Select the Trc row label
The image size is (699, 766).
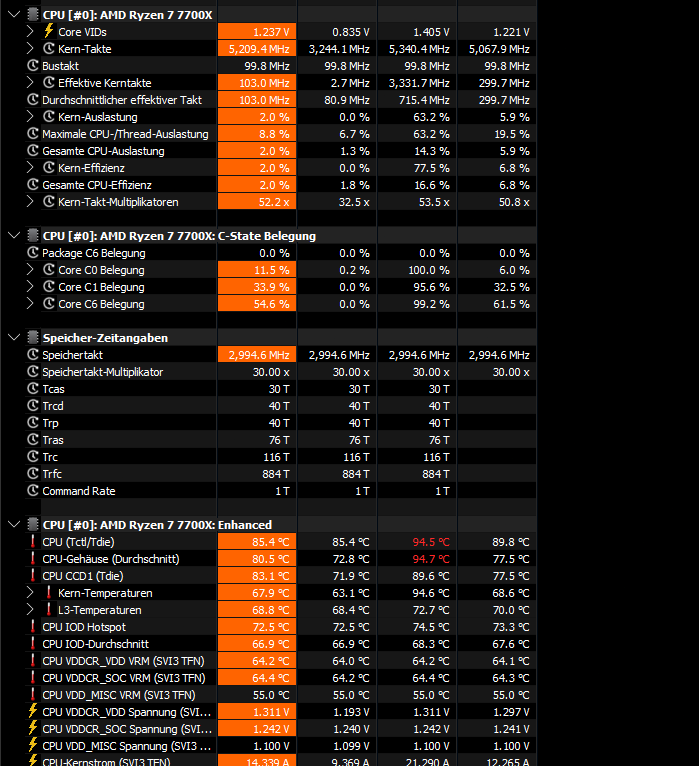click(x=50, y=457)
